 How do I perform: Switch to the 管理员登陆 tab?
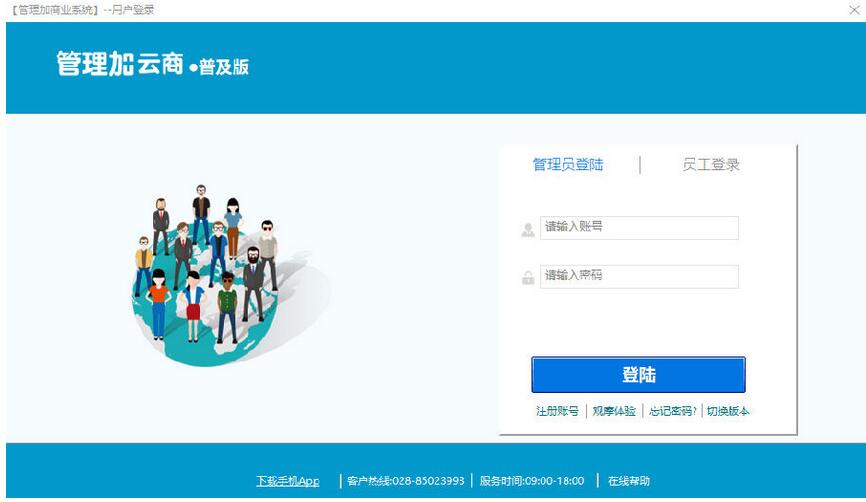point(568,165)
